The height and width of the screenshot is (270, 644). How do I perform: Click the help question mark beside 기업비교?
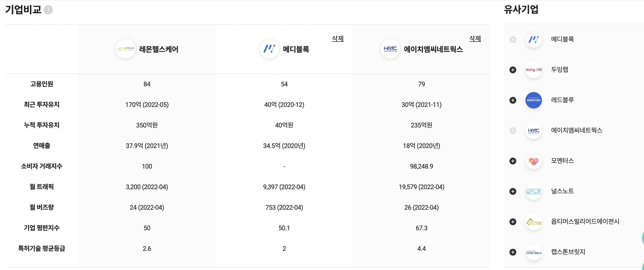48,10
